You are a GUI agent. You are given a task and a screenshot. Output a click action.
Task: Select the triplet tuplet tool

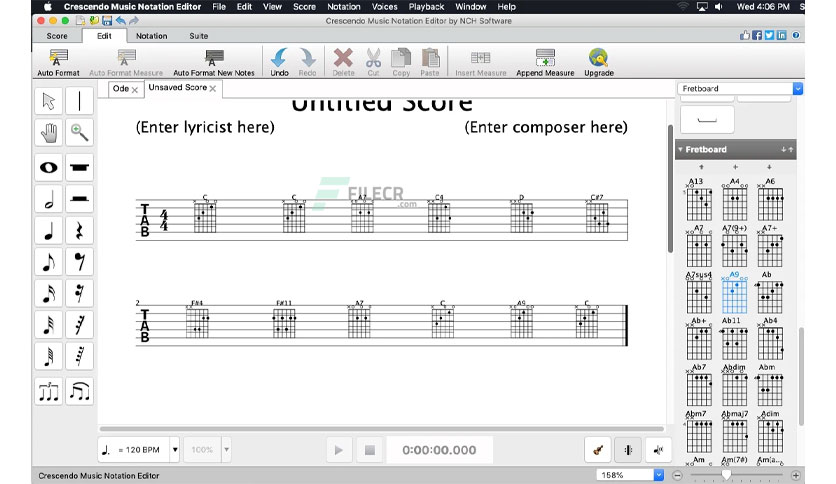tap(49, 392)
